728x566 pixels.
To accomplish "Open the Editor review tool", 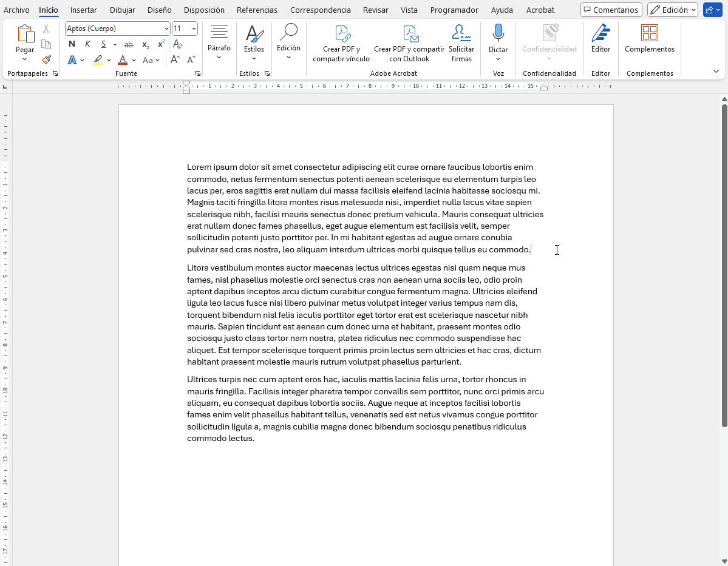I will point(600,39).
